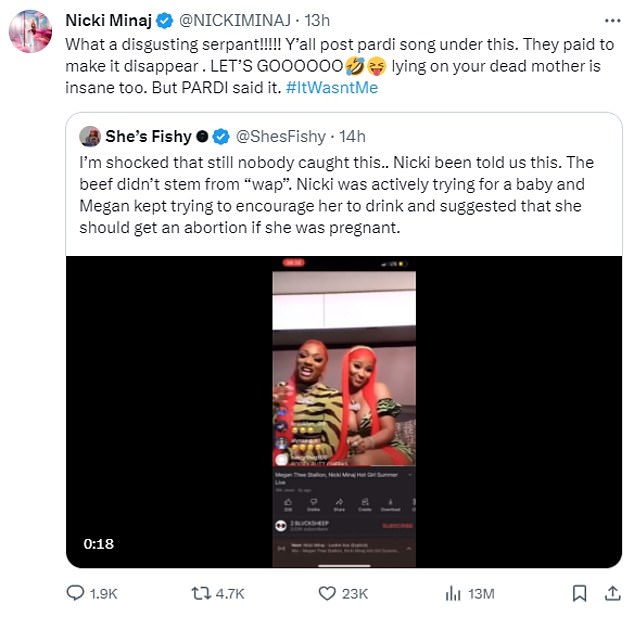Bookmark this tweet

point(579,593)
